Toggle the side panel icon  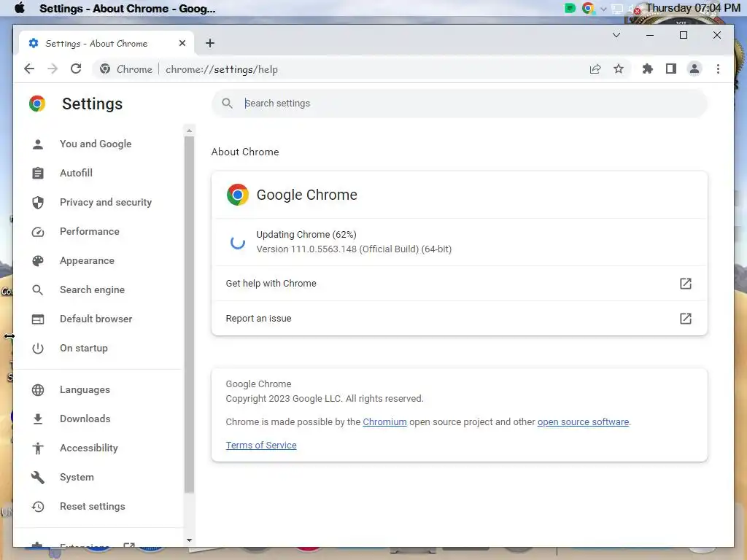point(671,69)
